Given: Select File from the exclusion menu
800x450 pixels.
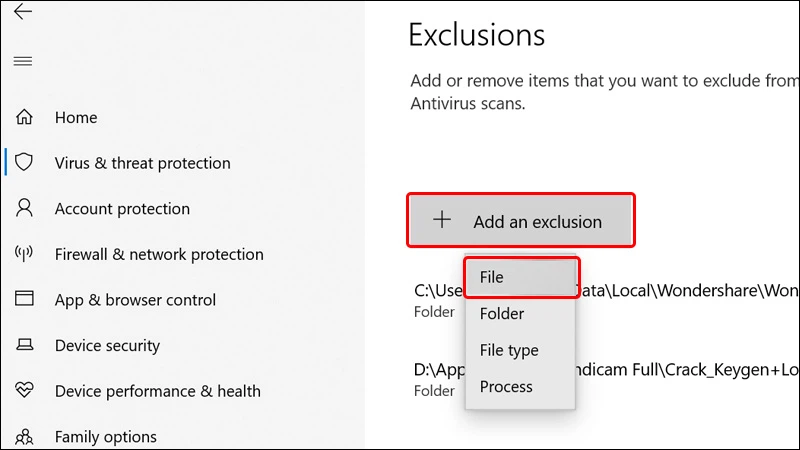Looking at the screenshot, I should tap(521, 277).
